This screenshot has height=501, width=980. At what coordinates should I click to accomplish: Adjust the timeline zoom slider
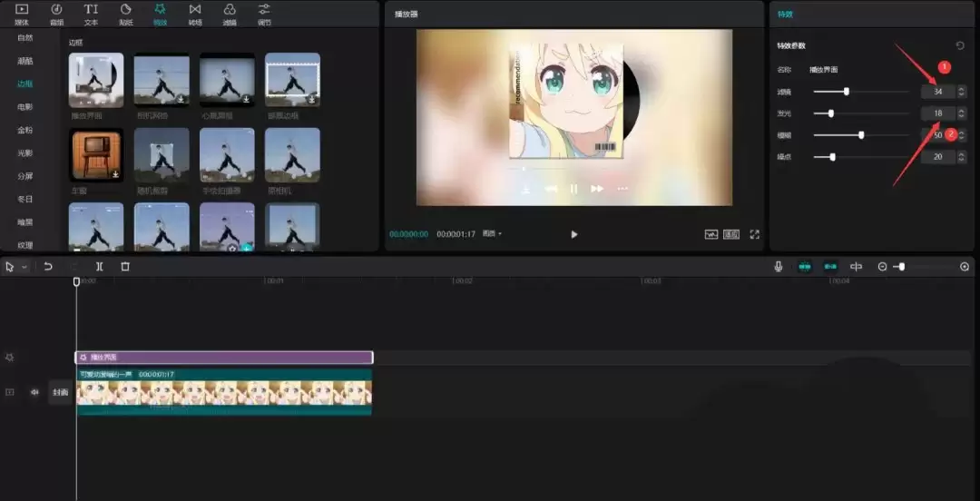pos(924,267)
